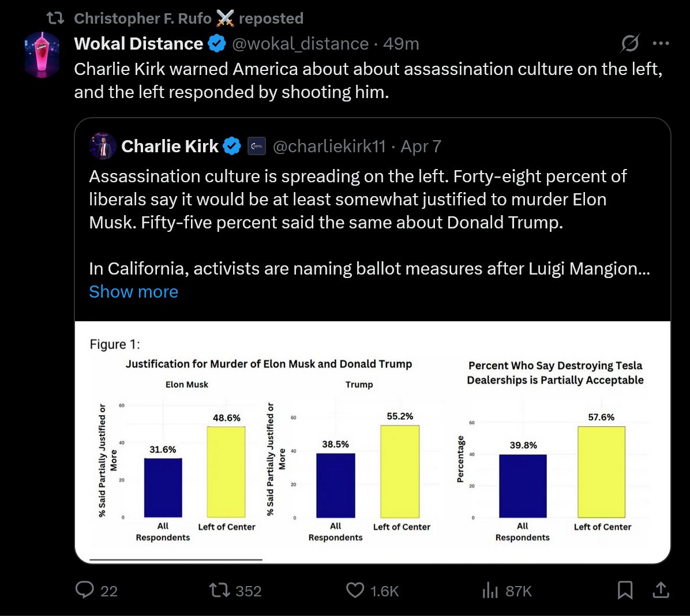
Task: Open the three-dot more options menu
Action: coord(661,43)
